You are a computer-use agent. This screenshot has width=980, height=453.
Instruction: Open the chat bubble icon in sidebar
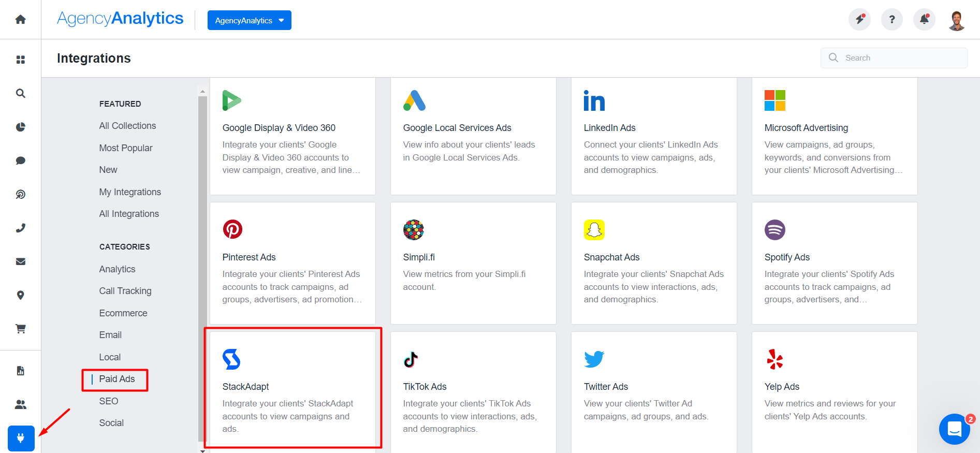[20, 160]
